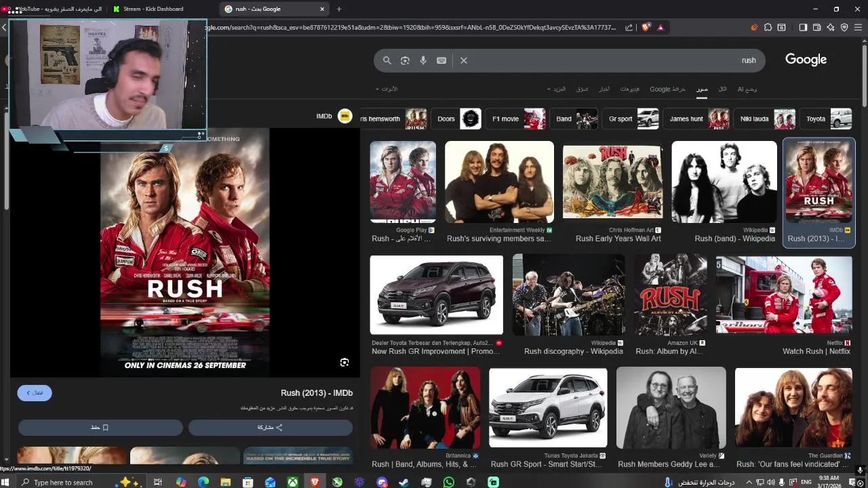Open 'Rush (2013) - IMDb' title link

point(317,393)
